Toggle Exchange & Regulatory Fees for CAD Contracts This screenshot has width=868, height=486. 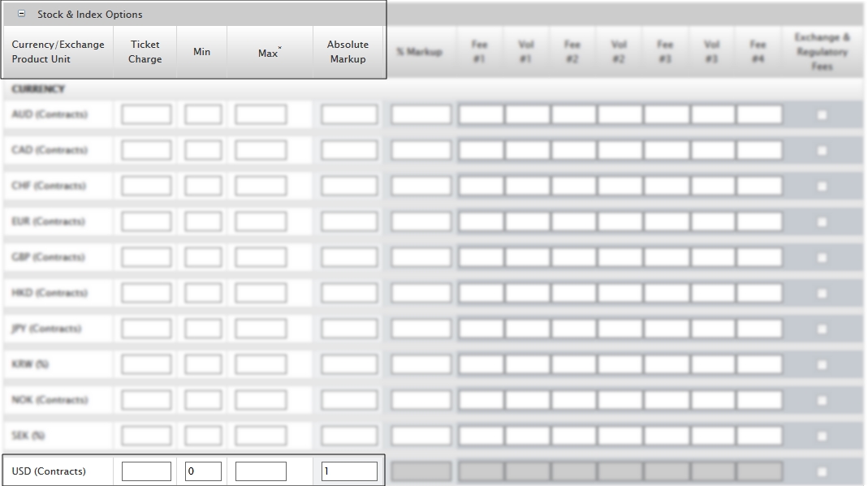[x=823, y=149]
